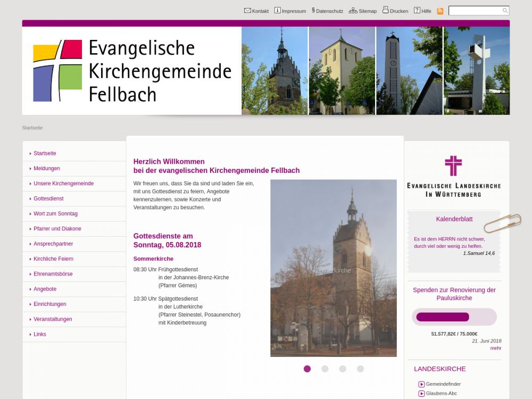Select the first slideshow dot
Viewport: 532px width, 399px height.
307,369
